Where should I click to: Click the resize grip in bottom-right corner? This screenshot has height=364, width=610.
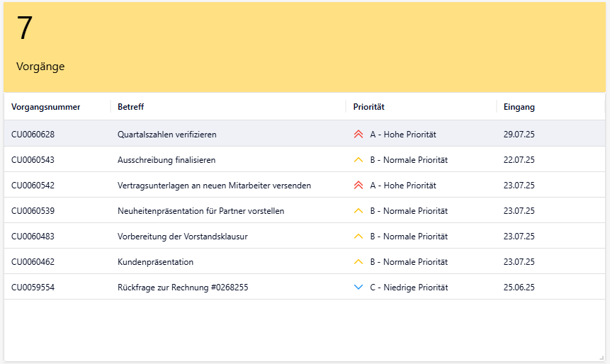[601, 357]
